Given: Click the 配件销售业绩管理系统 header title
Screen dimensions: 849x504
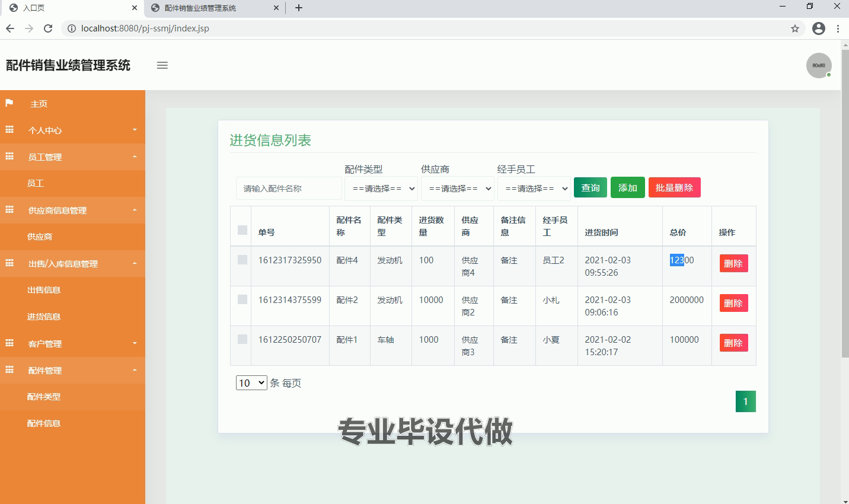Looking at the screenshot, I should pyautogui.click(x=68, y=65).
